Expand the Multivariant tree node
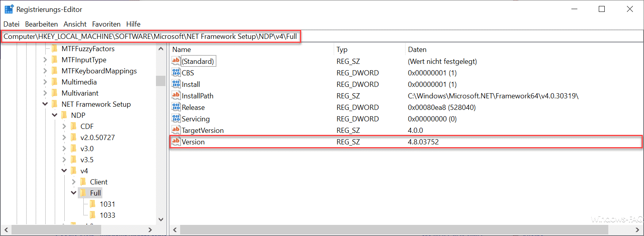This screenshot has height=236, width=644. coord(45,93)
